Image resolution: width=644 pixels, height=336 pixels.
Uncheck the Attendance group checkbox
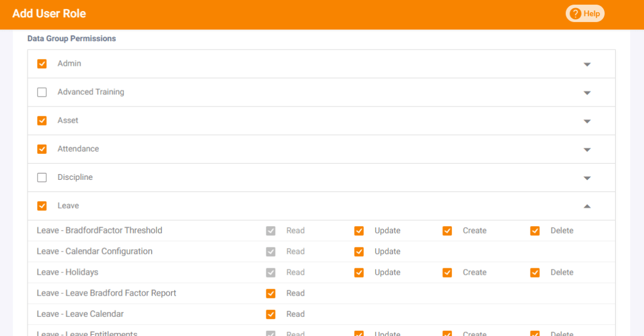[x=42, y=149]
